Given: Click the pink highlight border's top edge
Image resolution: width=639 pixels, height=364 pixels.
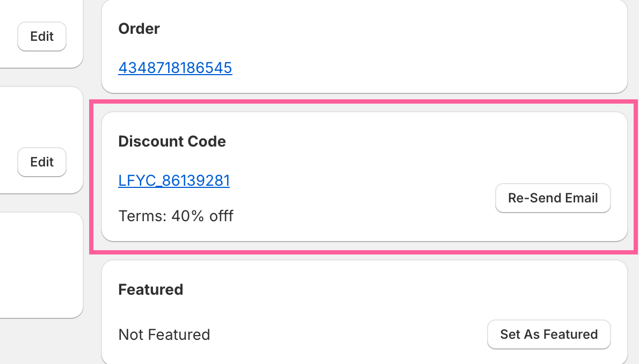Looking at the screenshot, I should [363, 101].
